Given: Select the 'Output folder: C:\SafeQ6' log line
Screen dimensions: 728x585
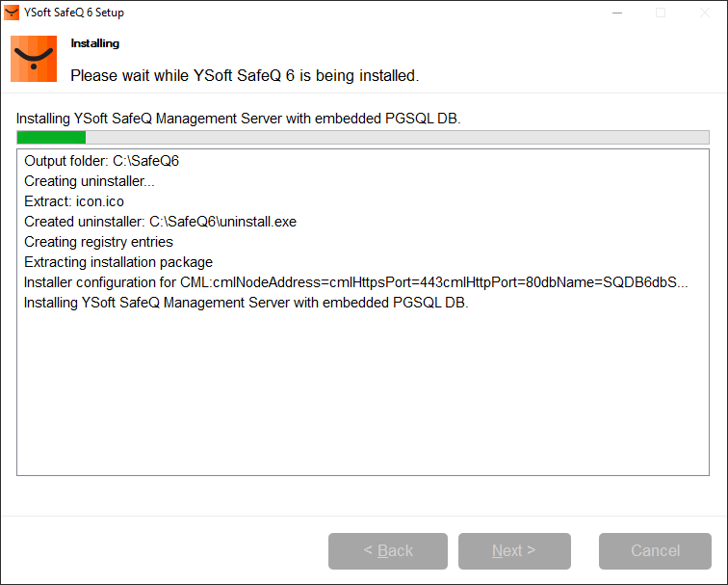Looking at the screenshot, I should pyautogui.click(x=102, y=161).
